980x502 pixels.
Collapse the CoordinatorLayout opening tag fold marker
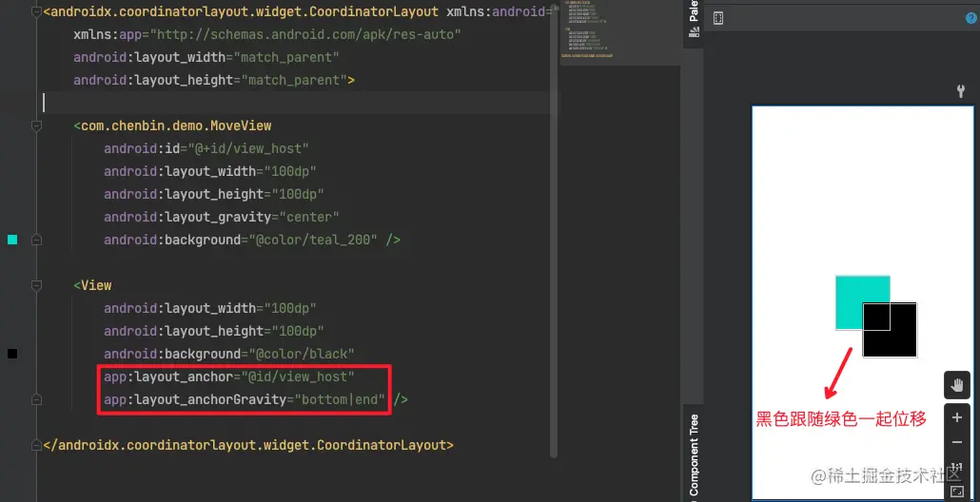click(37, 11)
